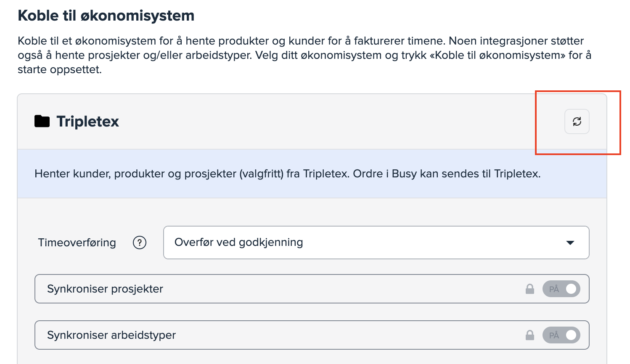Toggle the Synkroniser arbeidstyper switch
Image resolution: width=630 pixels, height=364 pixels.
coord(561,335)
